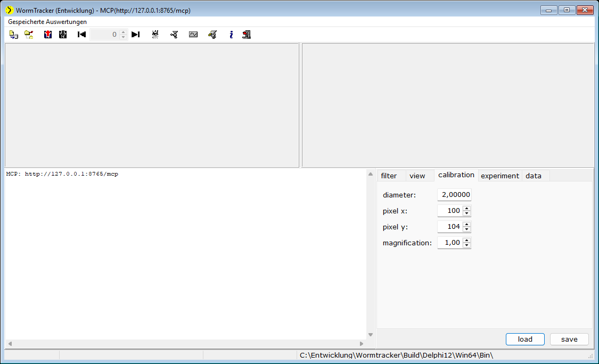599x364 pixels.
Task: Increment the pixel y value
Action: pos(466,224)
